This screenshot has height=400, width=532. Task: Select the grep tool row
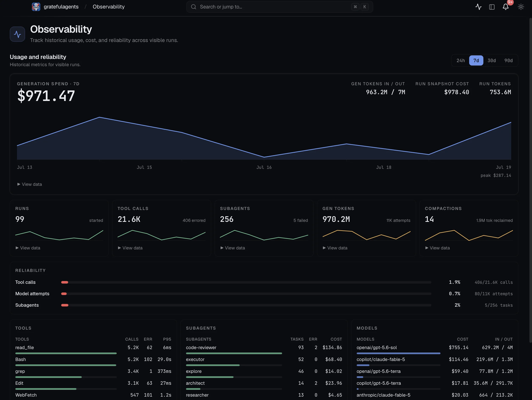point(93,373)
